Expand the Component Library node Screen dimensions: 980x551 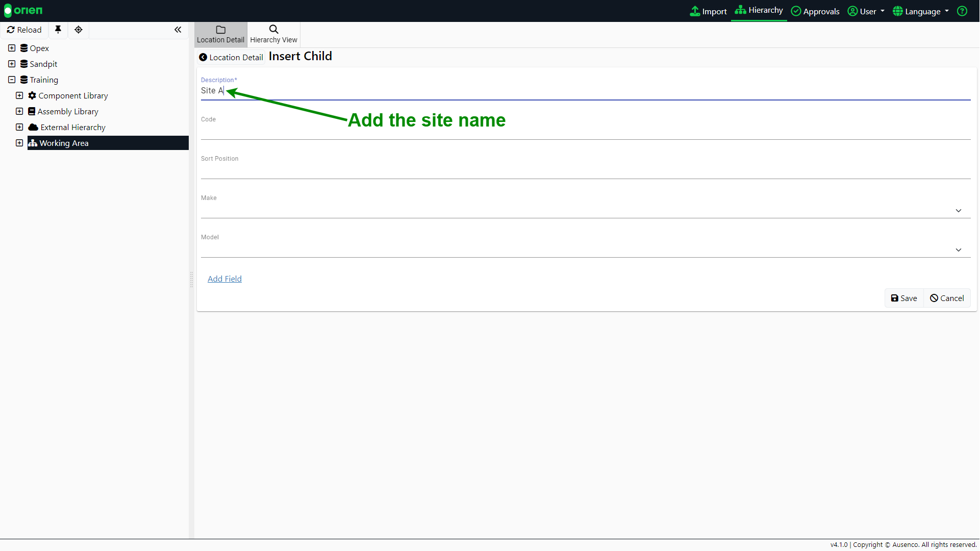[19, 95]
